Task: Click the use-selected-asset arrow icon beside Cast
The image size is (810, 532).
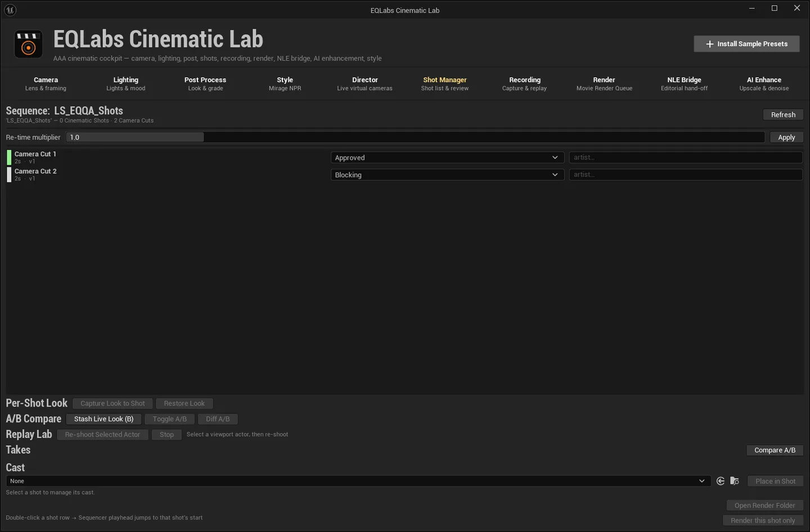Action: [x=721, y=481]
